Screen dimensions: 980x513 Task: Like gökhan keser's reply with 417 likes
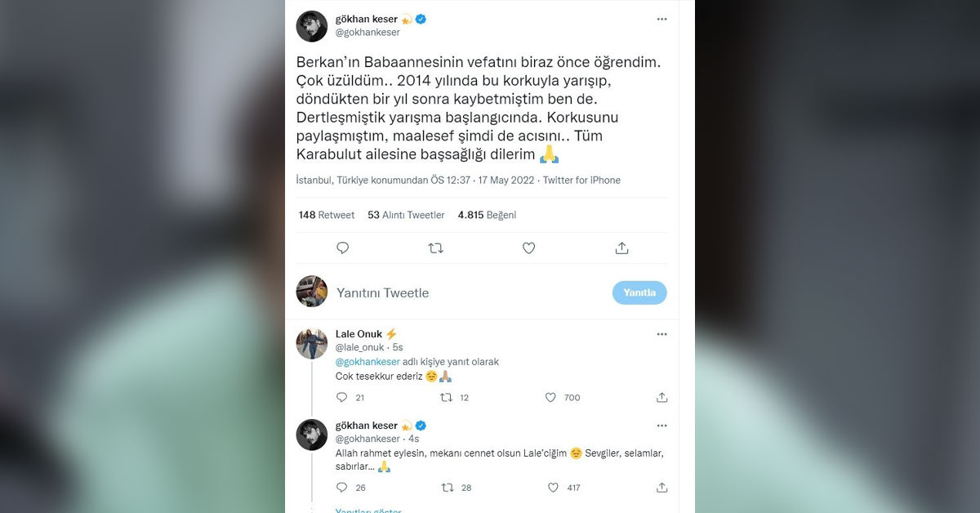coord(553,488)
